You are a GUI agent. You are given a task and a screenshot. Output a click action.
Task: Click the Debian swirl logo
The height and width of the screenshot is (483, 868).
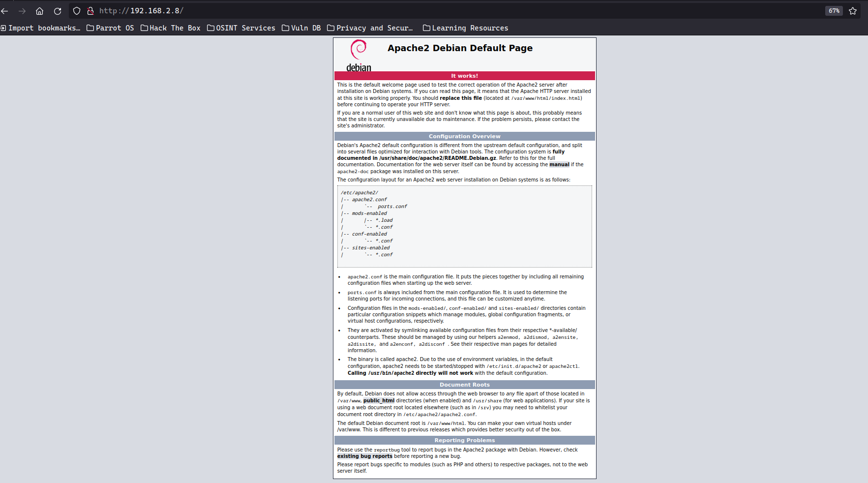[359, 56]
